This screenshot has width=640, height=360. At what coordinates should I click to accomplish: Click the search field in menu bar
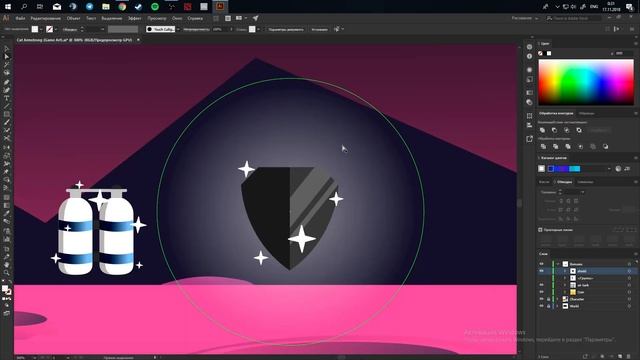pos(574,18)
